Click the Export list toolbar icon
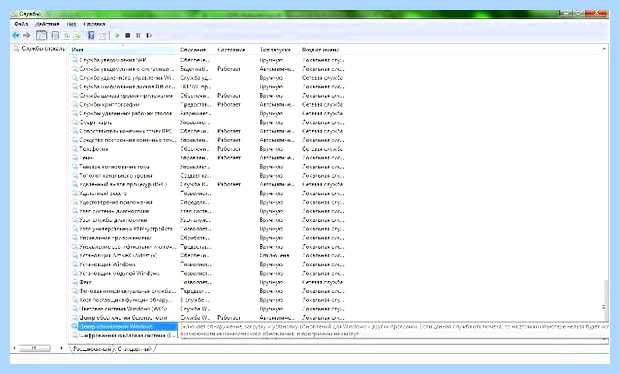 coord(77,36)
